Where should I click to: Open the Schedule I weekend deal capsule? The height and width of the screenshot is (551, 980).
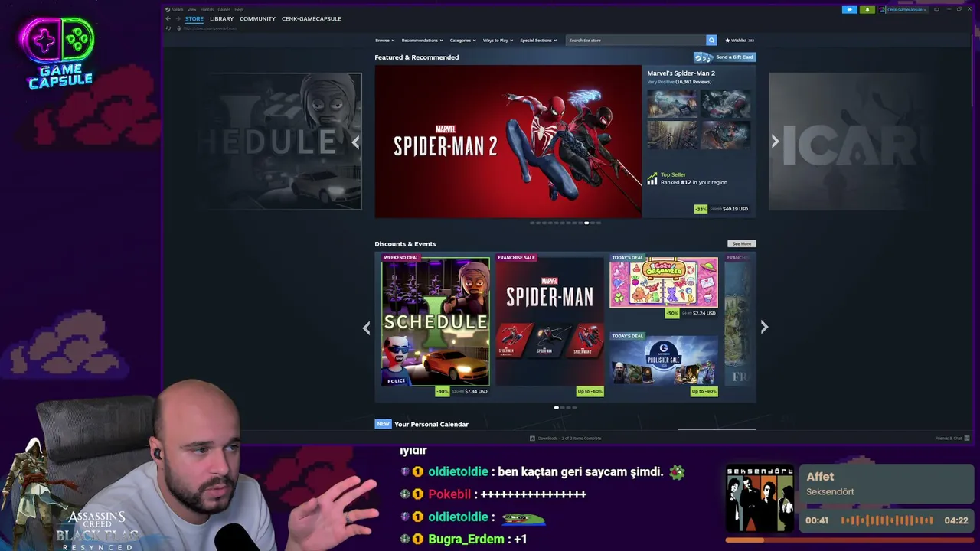tap(436, 321)
